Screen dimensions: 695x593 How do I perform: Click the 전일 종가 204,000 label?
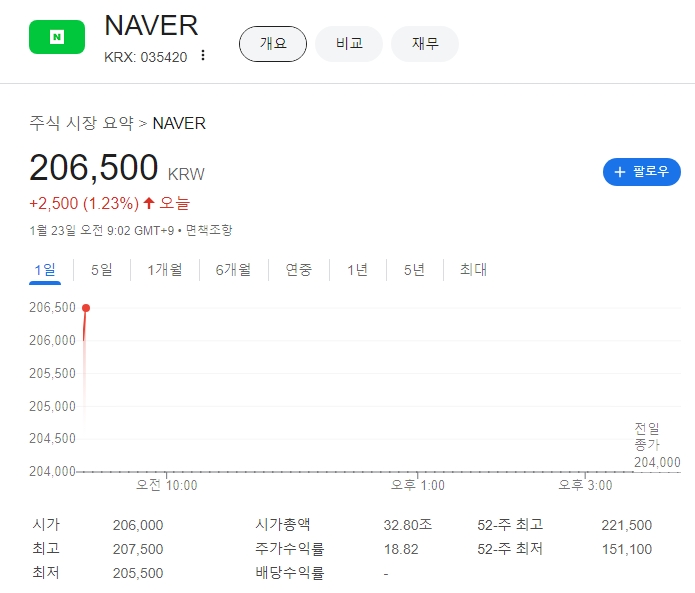(x=657, y=445)
